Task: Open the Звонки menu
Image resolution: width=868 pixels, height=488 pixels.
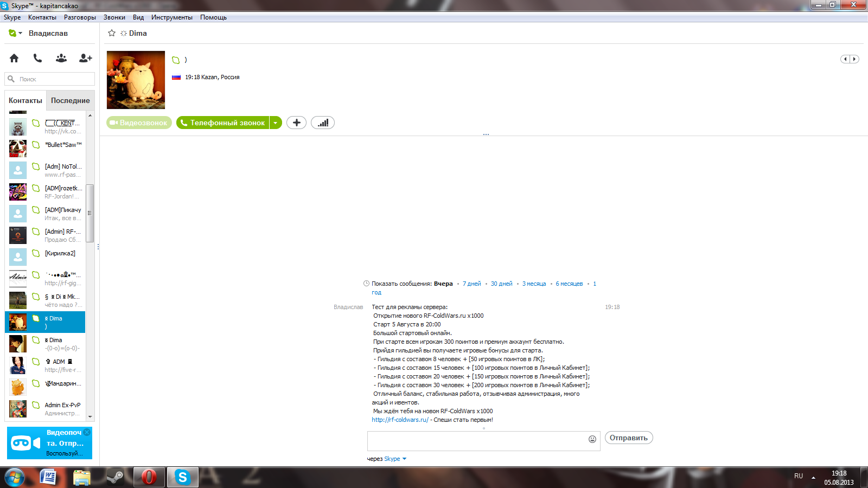Action: 114,17
